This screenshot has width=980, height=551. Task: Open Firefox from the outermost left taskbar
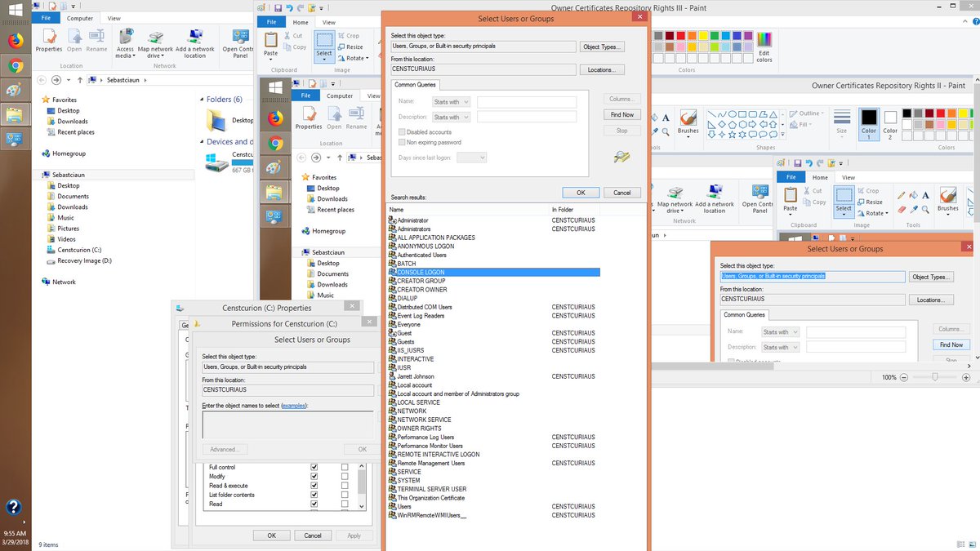pos(16,40)
